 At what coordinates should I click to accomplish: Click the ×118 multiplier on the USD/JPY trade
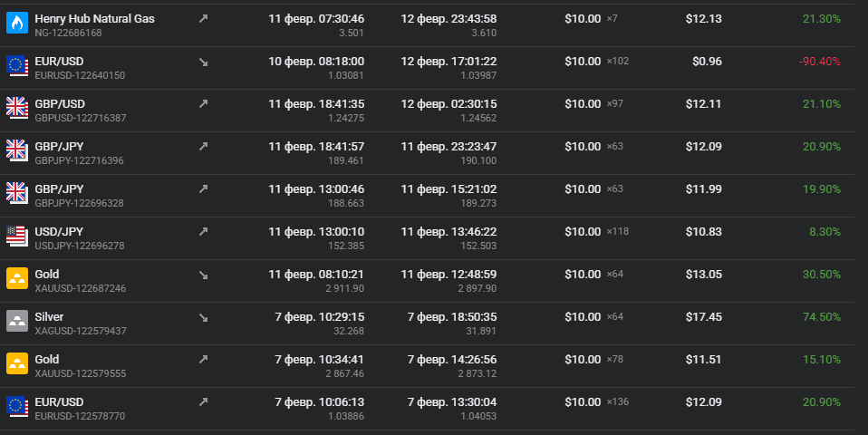[618, 231]
